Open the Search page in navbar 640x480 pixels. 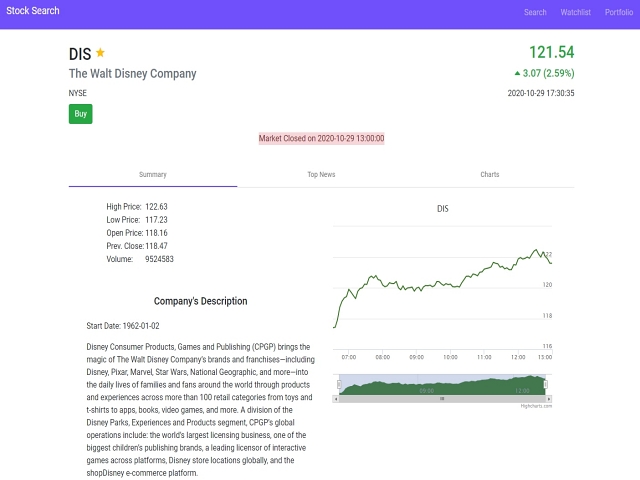(x=535, y=13)
